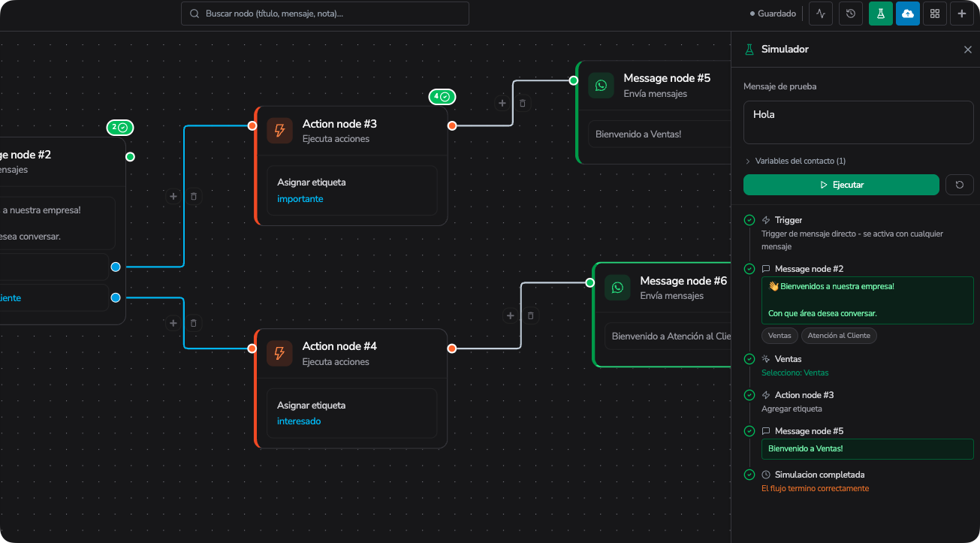Click the Simulador flask icon in panel header

[x=749, y=50]
